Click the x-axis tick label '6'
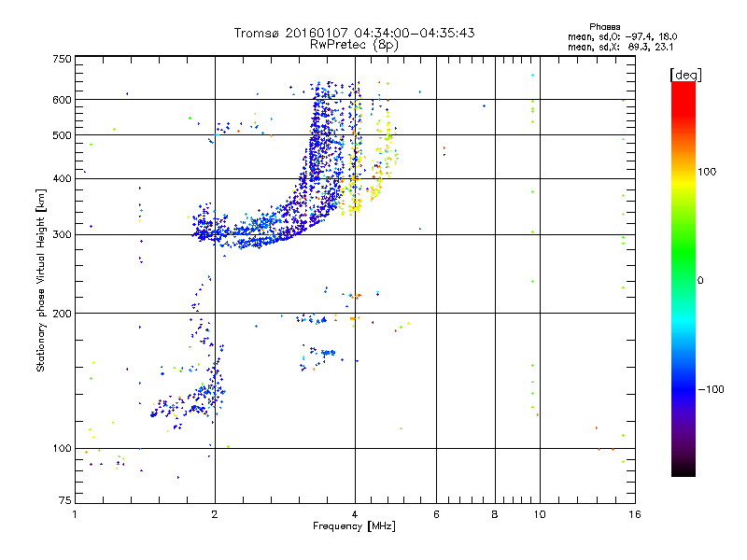This screenshot has width=747, height=560. click(x=436, y=514)
